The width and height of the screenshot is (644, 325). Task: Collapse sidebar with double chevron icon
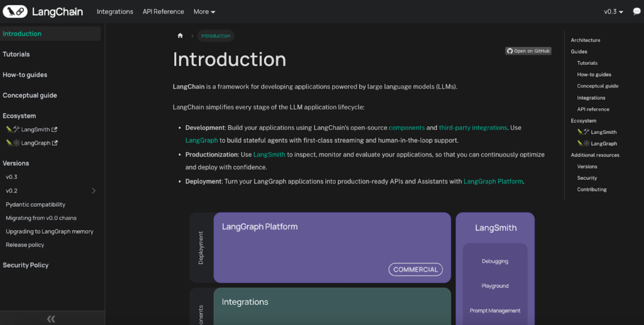point(51,319)
